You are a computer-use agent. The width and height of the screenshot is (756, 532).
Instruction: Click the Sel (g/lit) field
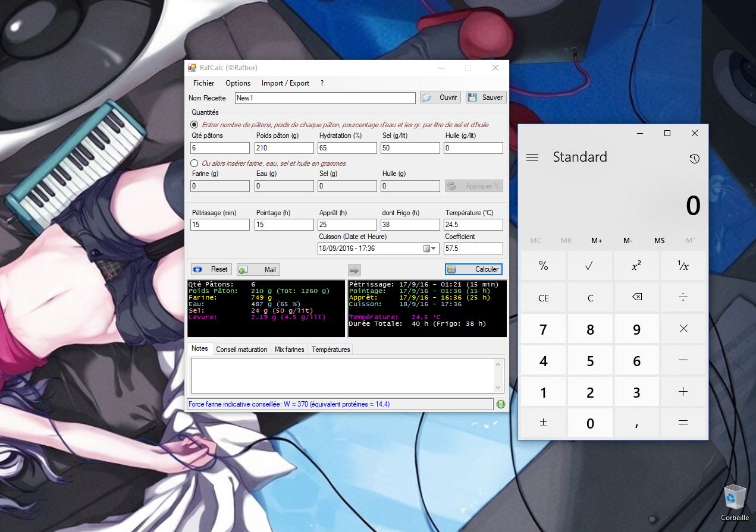410,148
